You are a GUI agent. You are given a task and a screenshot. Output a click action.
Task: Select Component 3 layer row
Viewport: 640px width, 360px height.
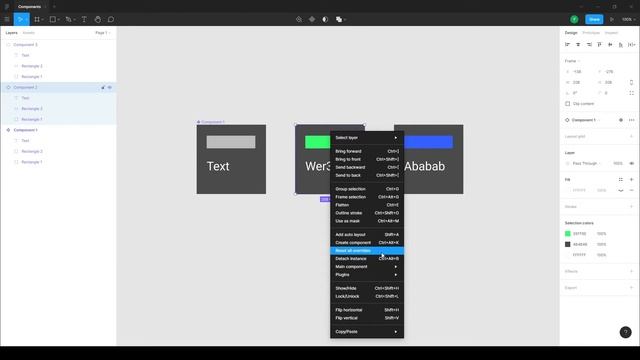pos(58,44)
